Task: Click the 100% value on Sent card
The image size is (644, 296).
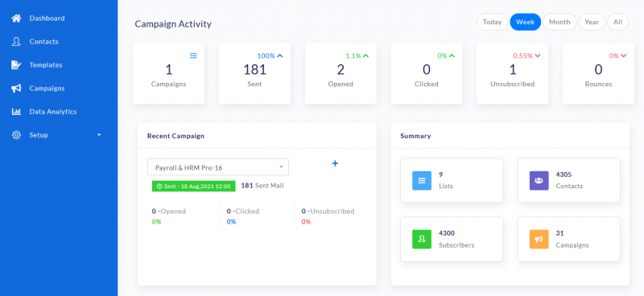Action: [266, 55]
